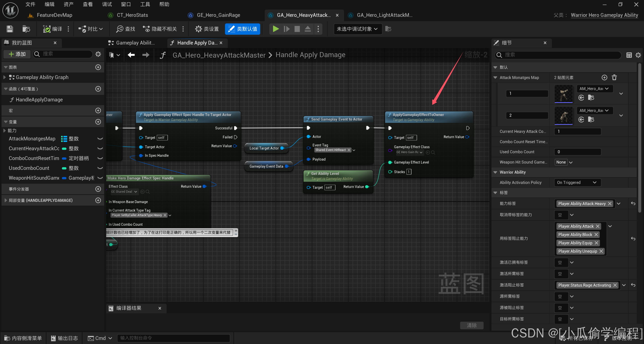Expand 激活已拥有标签 dropdown selector
This screenshot has height=344, width=644.
point(573,262)
